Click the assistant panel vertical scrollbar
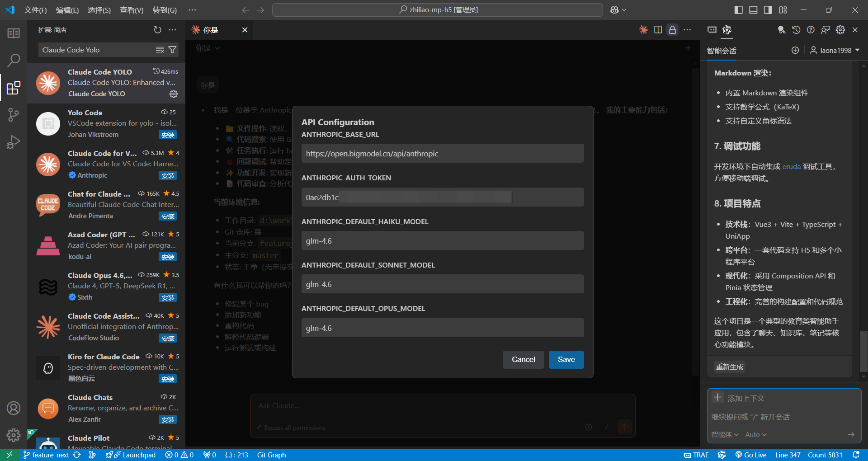This screenshot has height=461, width=868. pos(863,351)
